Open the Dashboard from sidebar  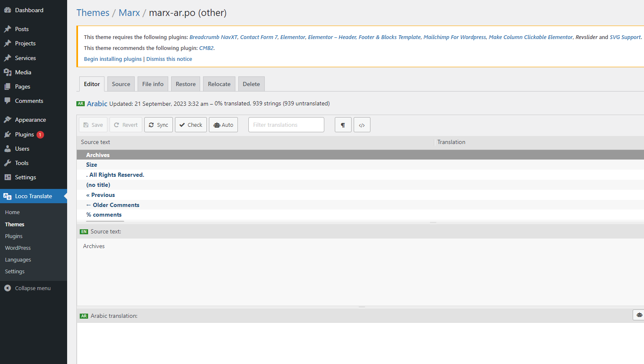[29, 10]
